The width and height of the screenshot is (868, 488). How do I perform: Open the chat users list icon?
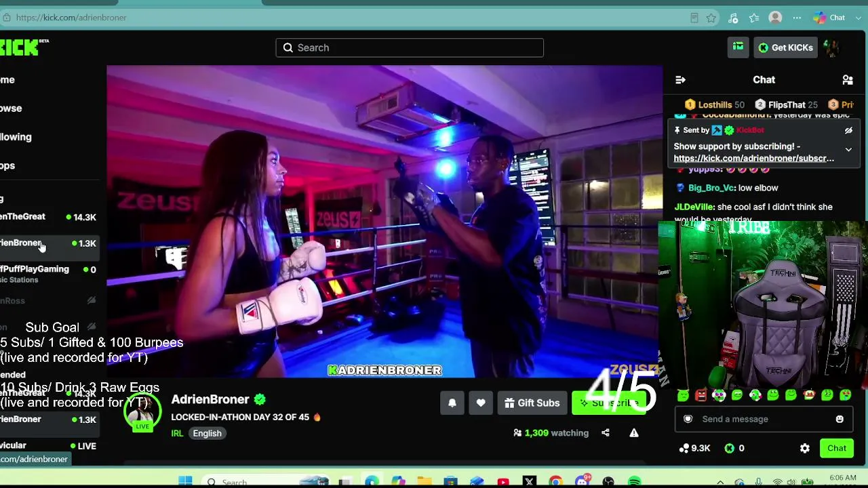(x=848, y=80)
